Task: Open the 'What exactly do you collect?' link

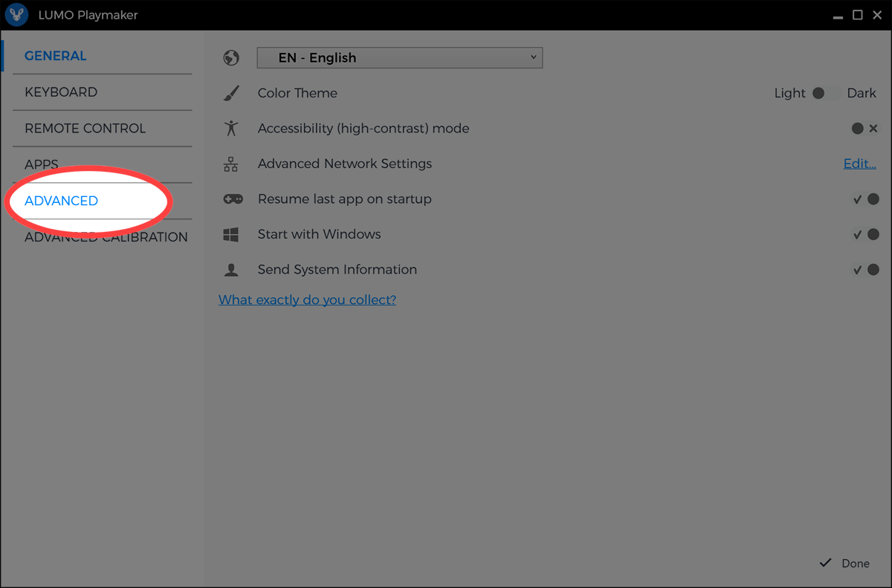Action: (x=307, y=300)
